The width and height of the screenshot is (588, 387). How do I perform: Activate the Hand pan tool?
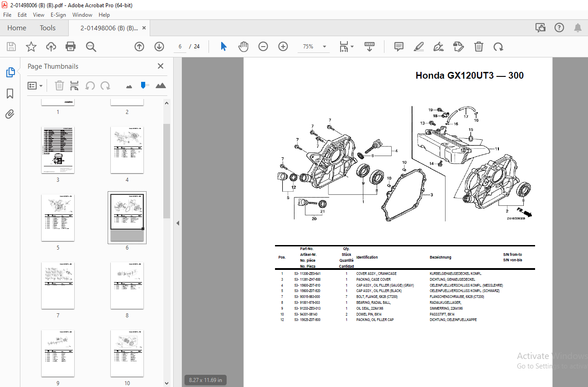click(243, 47)
